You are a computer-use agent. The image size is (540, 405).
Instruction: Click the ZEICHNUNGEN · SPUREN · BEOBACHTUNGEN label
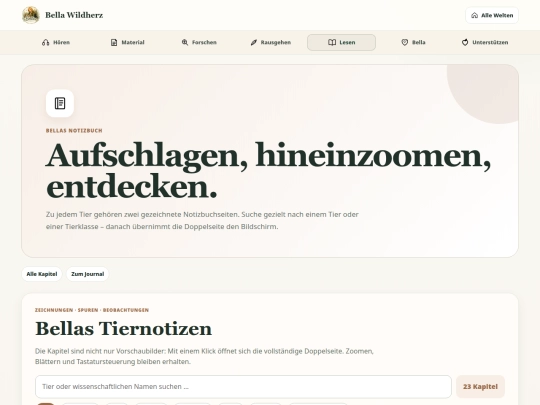(92, 310)
